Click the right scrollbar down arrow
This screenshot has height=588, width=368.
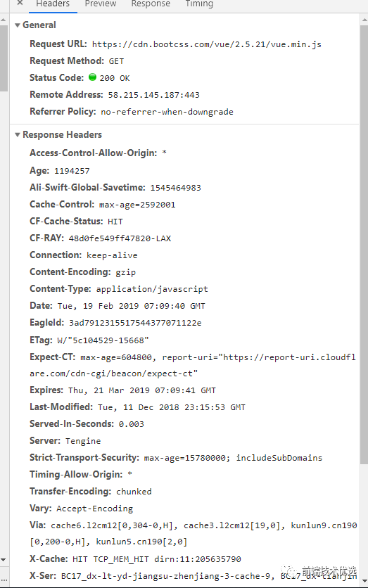click(364, 581)
